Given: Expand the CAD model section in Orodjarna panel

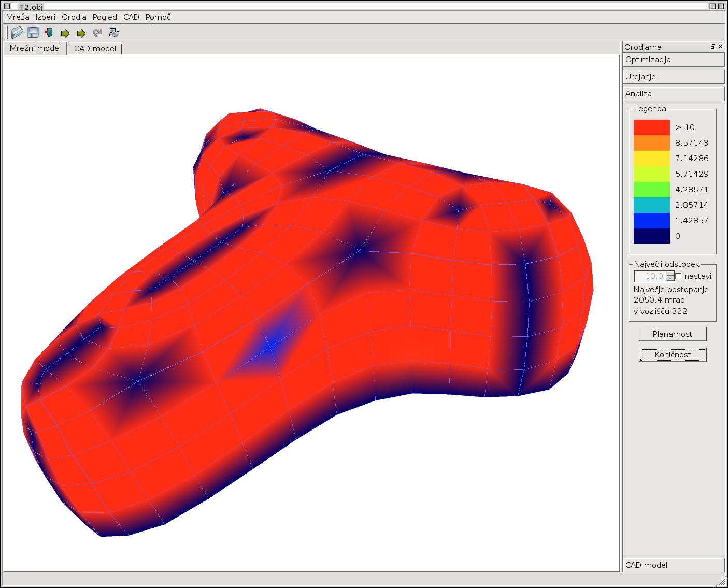Looking at the screenshot, I should tap(673, 565).
